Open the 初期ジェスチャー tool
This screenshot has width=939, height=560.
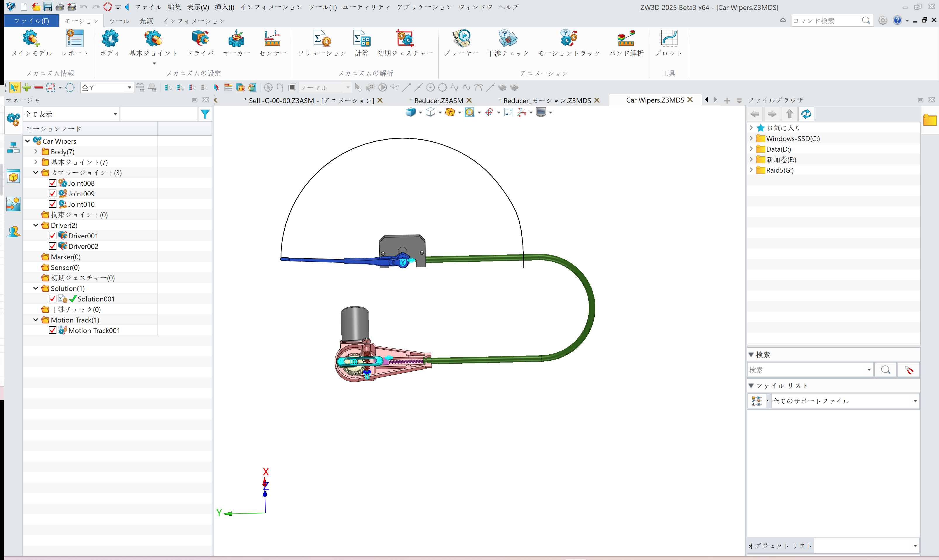pyautogui.click(x=405, y=43)
